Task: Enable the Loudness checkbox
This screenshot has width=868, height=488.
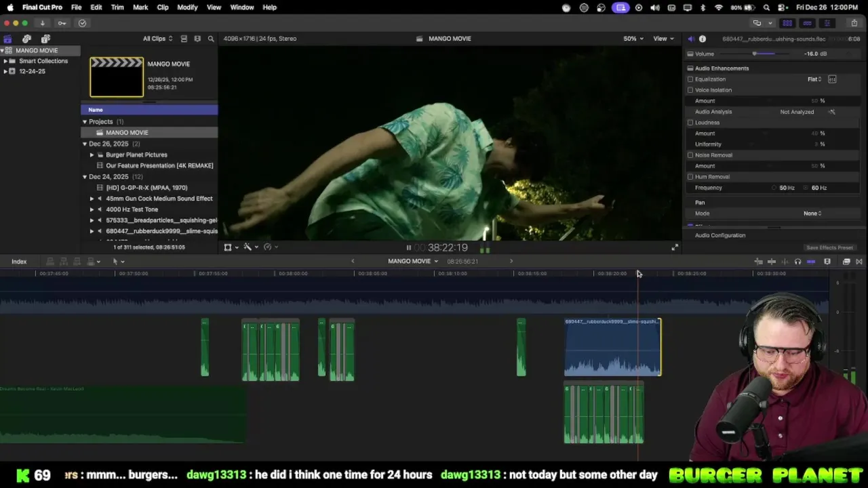Action: [x=690, y=123]
